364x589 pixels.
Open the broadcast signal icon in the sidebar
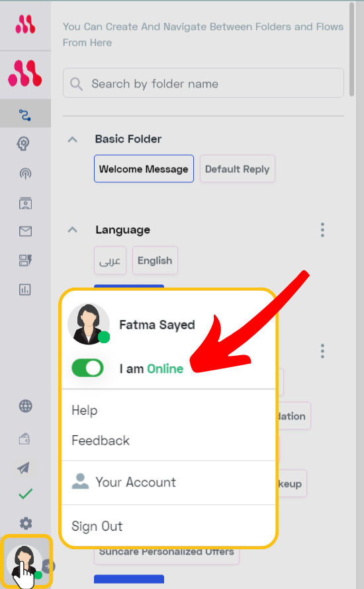point(25,173)
